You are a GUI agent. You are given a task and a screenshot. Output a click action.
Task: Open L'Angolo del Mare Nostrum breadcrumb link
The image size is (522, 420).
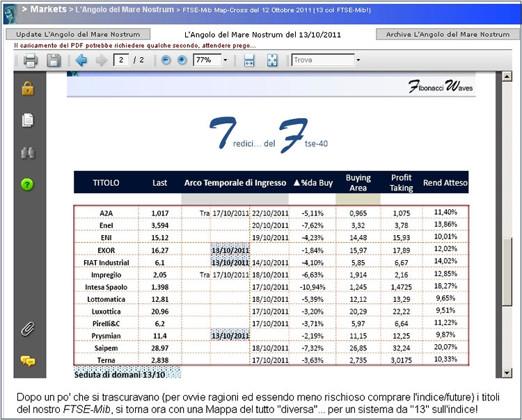125,10
